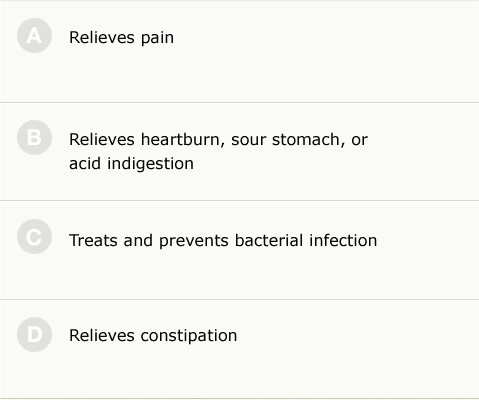Choose the 'Relieves pain' answer text

tap(121, 38)
